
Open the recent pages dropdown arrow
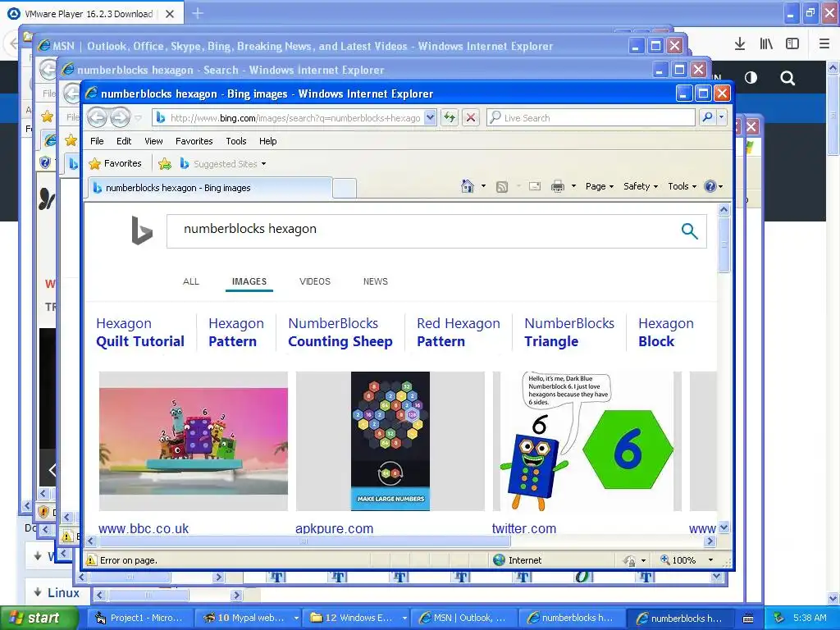138,118
